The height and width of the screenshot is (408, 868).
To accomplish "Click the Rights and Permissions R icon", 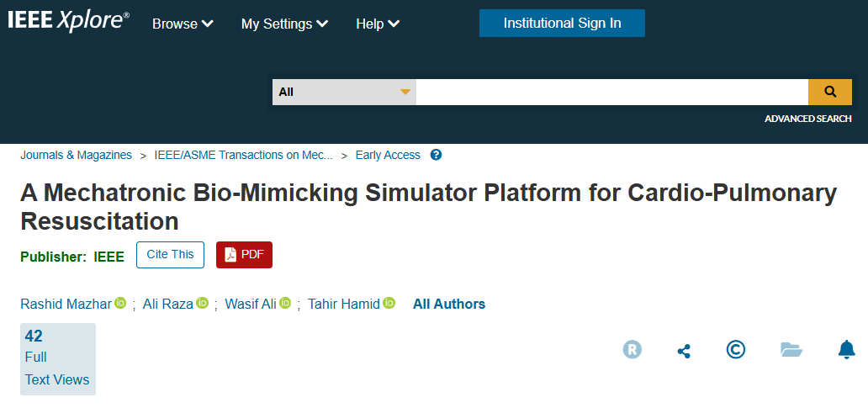I will point(632,349).
